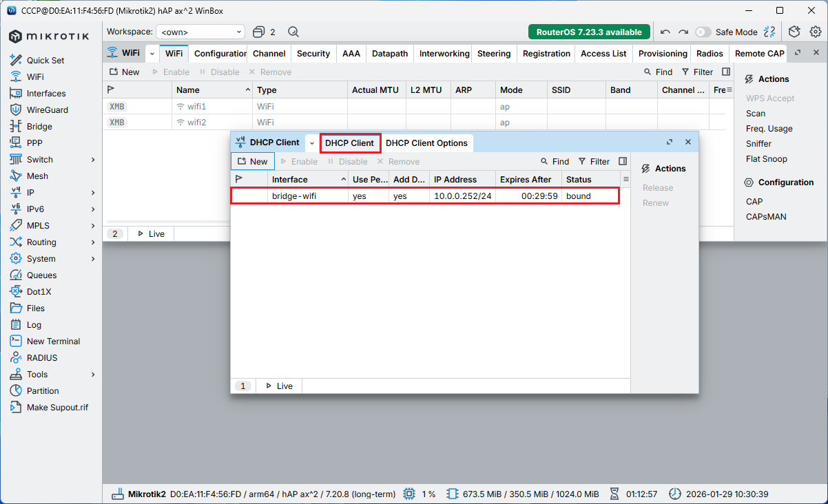Open WireGuard settings

(48, 110)
